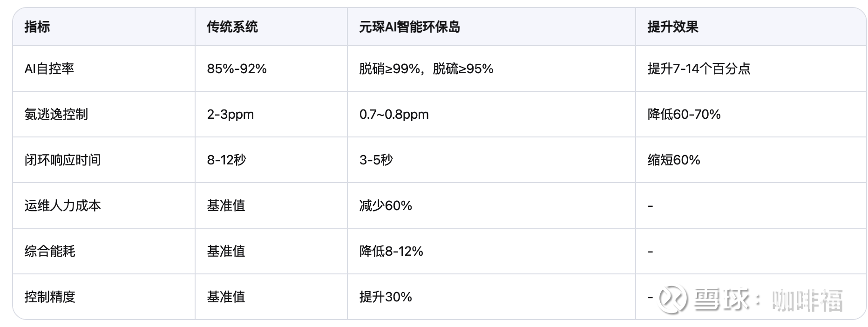868x327 pixels.
Task: Click the 缩短60% cell
Action: 674,160
